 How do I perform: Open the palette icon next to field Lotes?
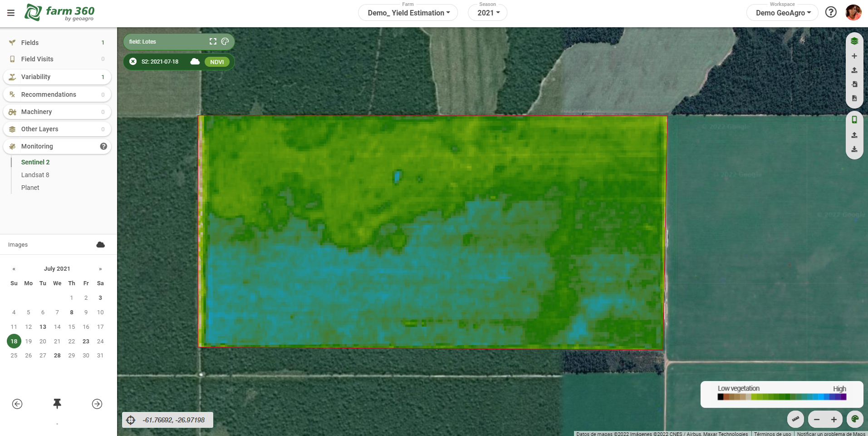coord(225,41)
